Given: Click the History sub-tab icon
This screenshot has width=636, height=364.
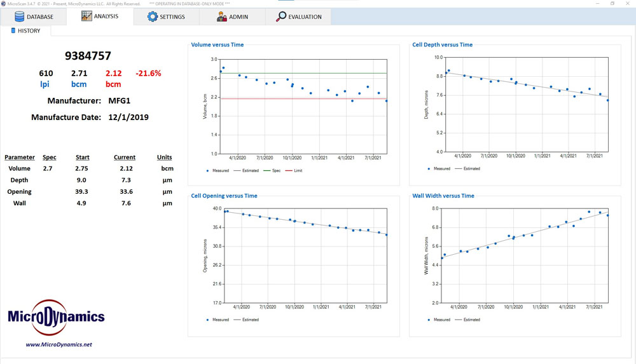Looking at the screenshot, I should (x=13, y=30).
